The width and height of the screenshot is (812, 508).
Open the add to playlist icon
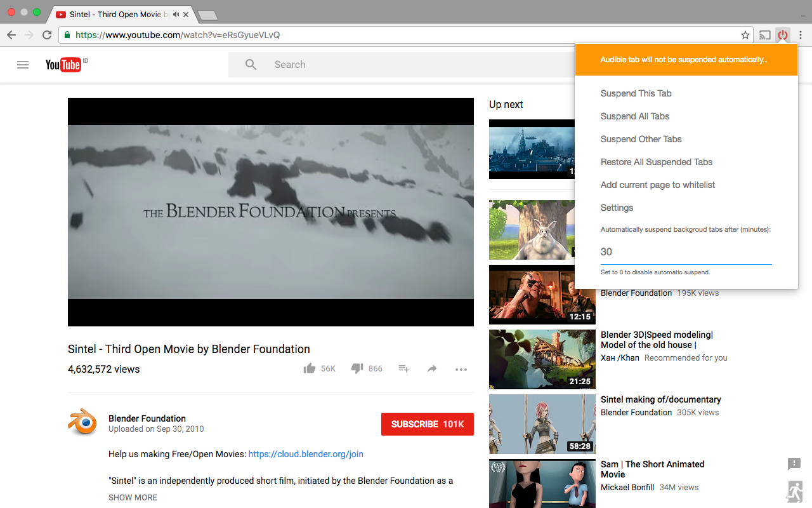403,369
